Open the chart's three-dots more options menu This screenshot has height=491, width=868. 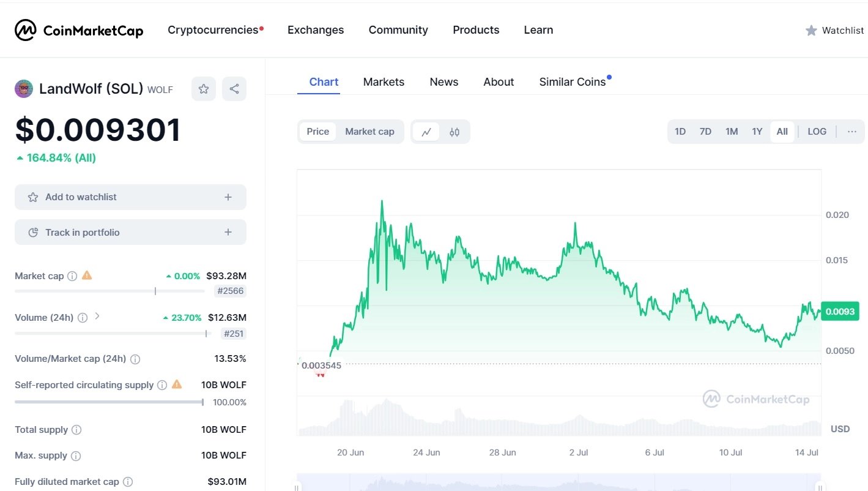[x=852, y=132]
